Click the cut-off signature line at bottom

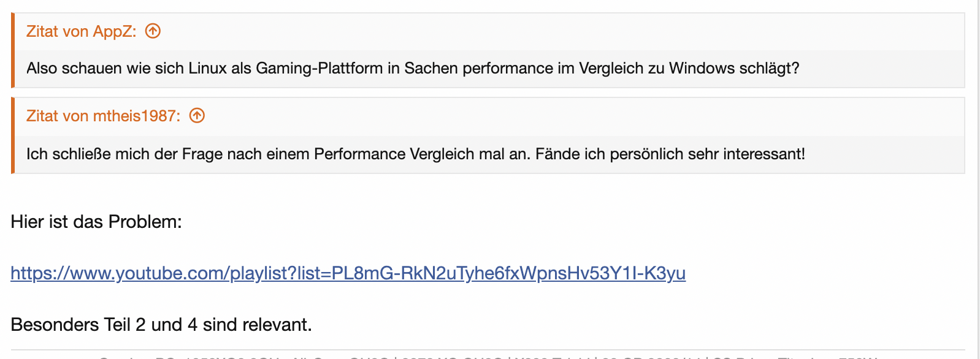(x=488, y=357)
